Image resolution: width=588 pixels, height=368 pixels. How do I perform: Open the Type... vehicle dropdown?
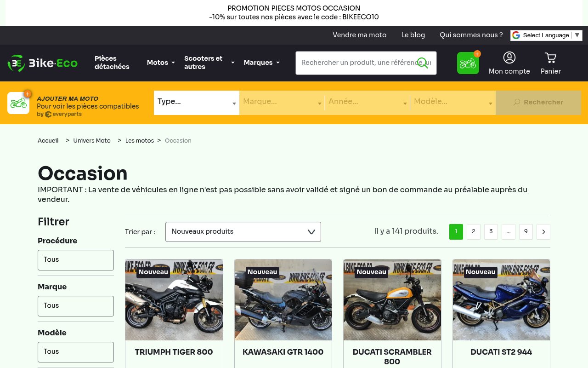click(x=197, y=102)
